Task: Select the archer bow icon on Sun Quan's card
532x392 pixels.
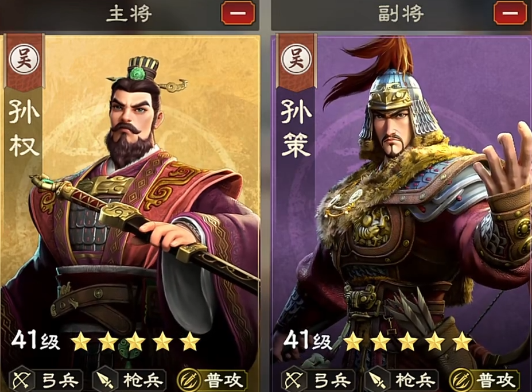Action: 22,381
